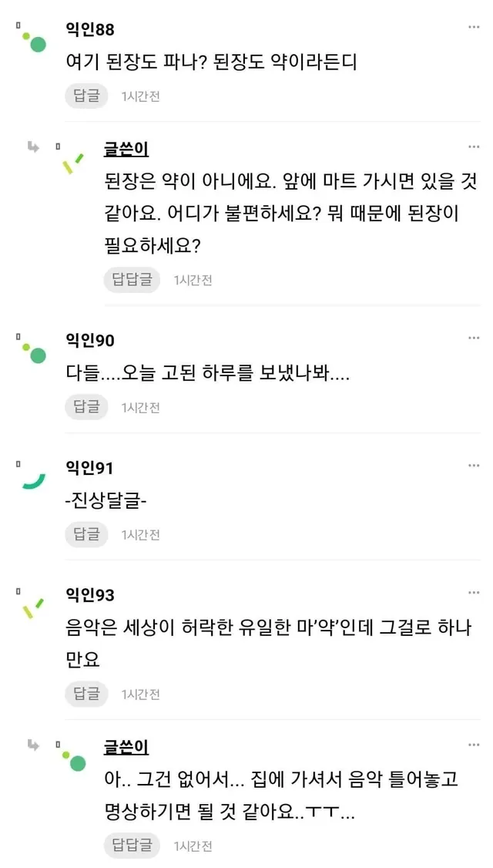Click the 글쓴이 avatar beside the 된장 reply
Viewport: 493px width, 868px height.
pyautogui.click(x=73, y=162)
